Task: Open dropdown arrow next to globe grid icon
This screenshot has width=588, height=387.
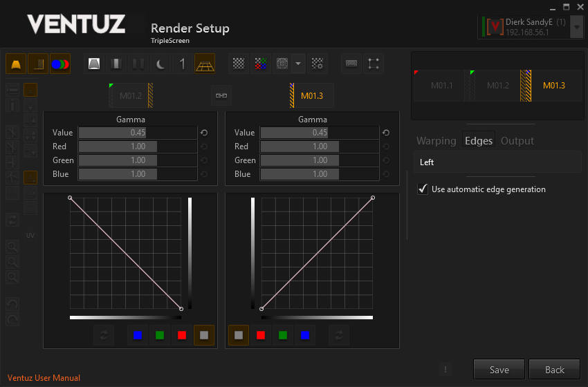Action: coord(298,64)
